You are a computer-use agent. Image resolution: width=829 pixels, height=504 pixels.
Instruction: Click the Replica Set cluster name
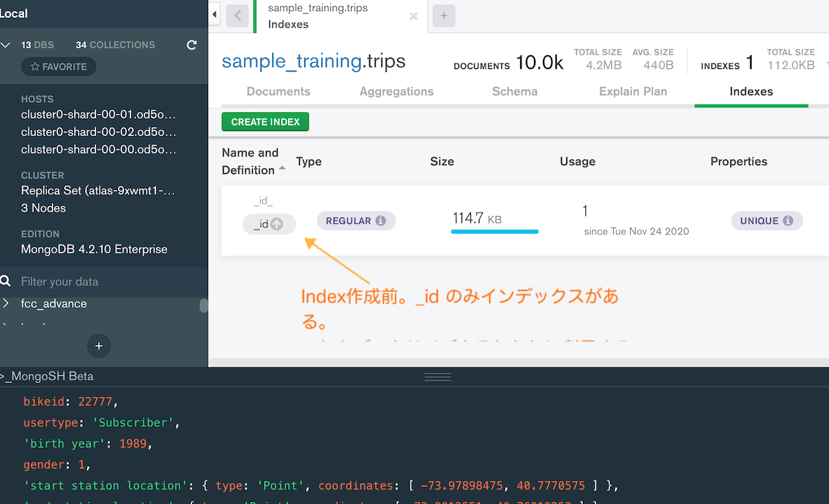pos(99,191)
